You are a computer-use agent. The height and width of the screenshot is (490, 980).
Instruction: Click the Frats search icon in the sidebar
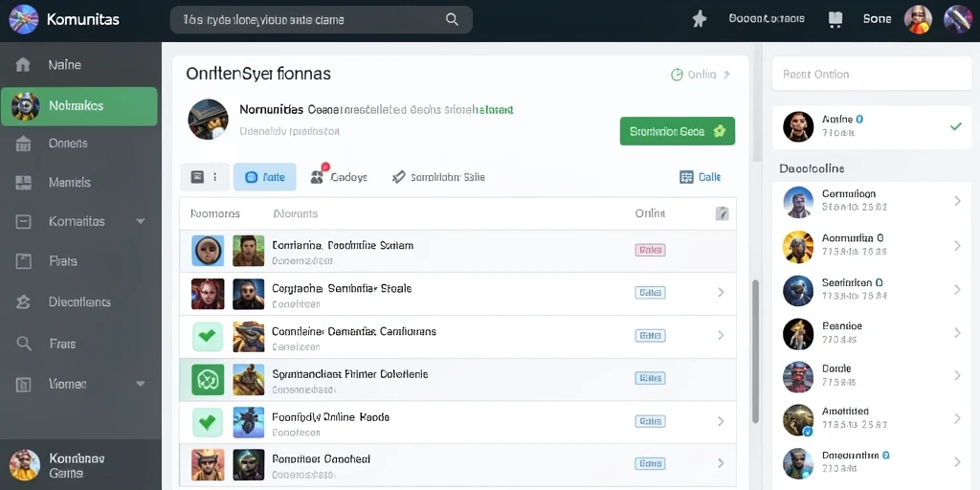(x=24, y=344)
